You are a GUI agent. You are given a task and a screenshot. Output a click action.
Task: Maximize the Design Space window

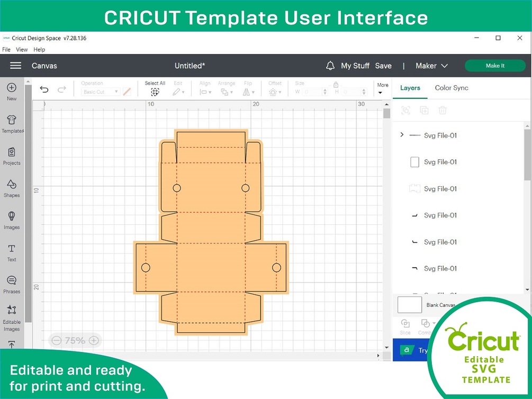[x=498, y=38]
